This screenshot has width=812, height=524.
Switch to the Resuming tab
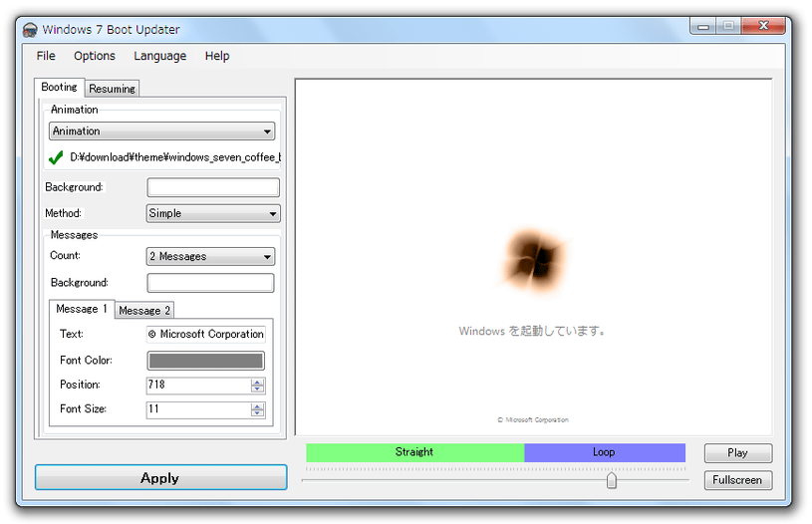112,89
